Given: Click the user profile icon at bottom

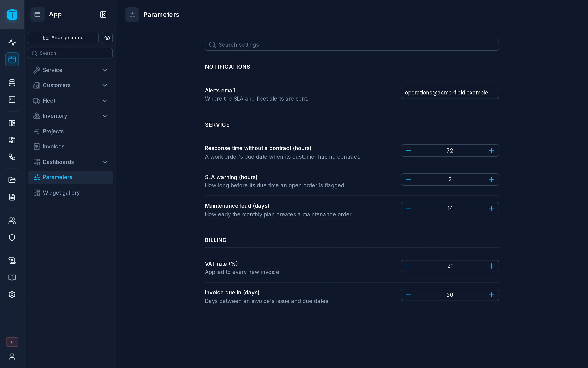Looking at the screenshot, I should click(x=12, y=357).
